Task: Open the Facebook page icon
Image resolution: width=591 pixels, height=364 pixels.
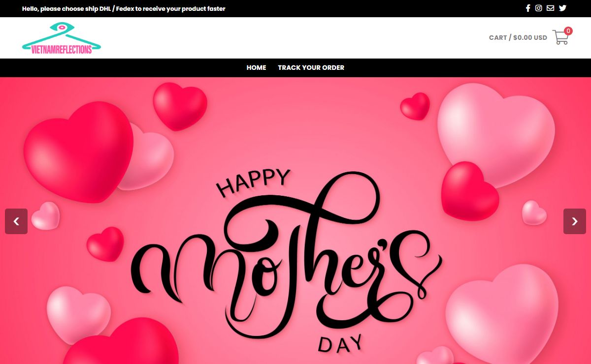Action: [x=528, y=8]
